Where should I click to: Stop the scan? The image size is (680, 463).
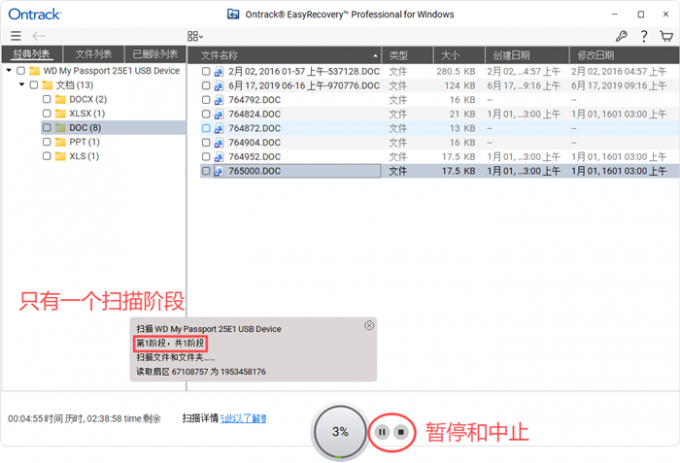(401, 432)
